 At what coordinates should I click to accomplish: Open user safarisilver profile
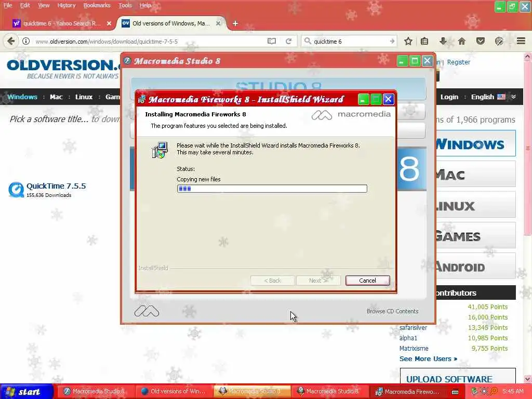tap(413, 328)
